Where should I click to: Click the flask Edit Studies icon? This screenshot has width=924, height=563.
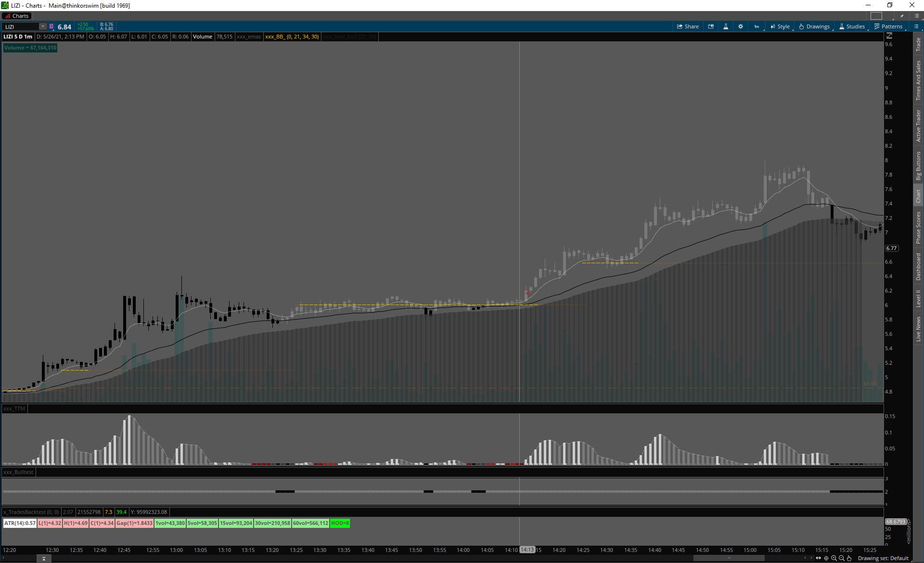[726, 26]
